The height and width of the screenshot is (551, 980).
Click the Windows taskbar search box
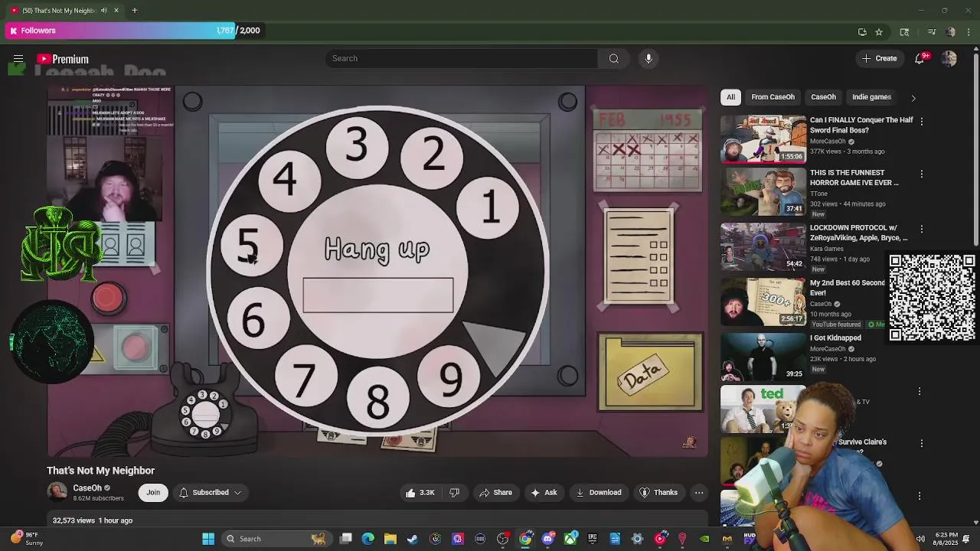coord(276,539)
